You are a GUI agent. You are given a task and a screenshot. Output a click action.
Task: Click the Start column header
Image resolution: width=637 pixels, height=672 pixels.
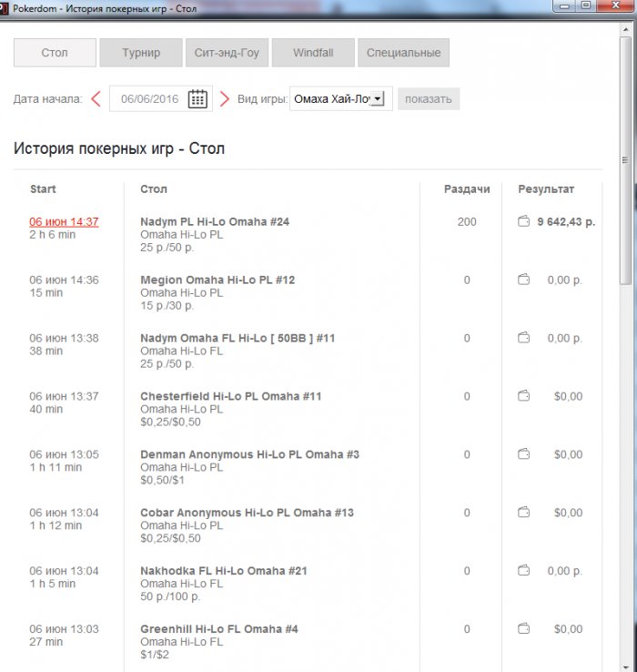pos(43,189)
